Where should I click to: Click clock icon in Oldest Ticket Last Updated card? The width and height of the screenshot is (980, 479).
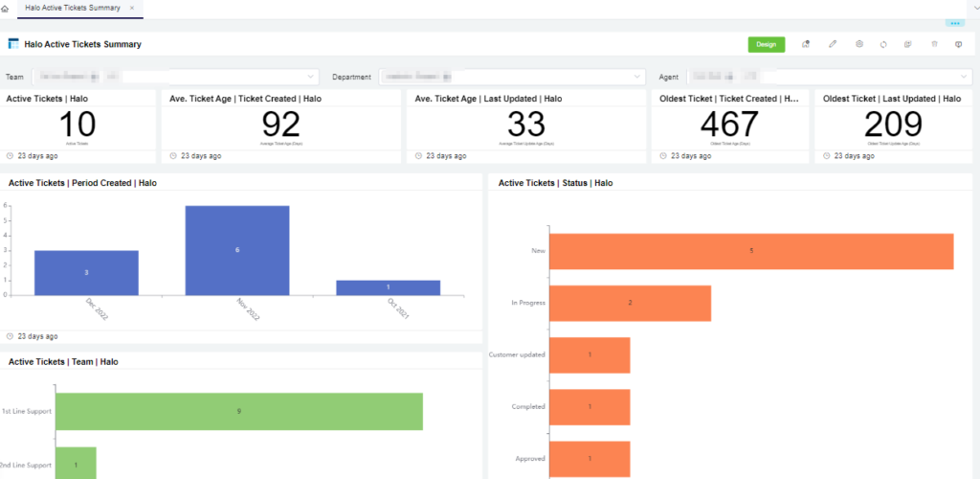click(x=827, y=156)
